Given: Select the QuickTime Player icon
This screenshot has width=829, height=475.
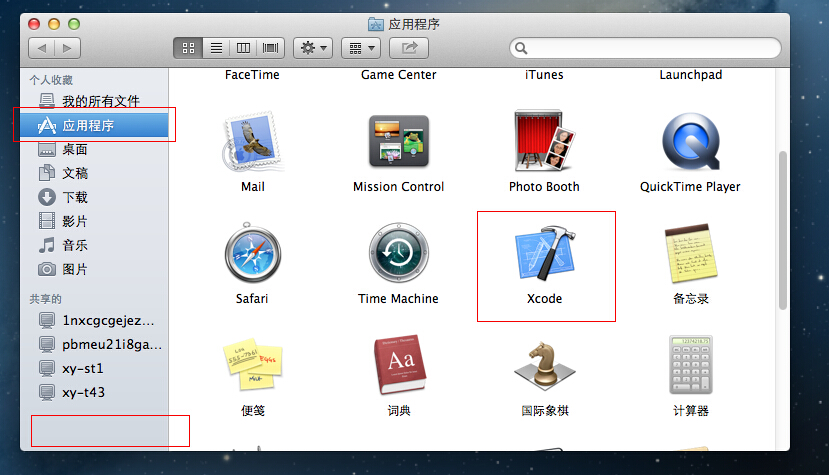Looking at the screenshot, I should pyautogui.click(x=690, y=141).
